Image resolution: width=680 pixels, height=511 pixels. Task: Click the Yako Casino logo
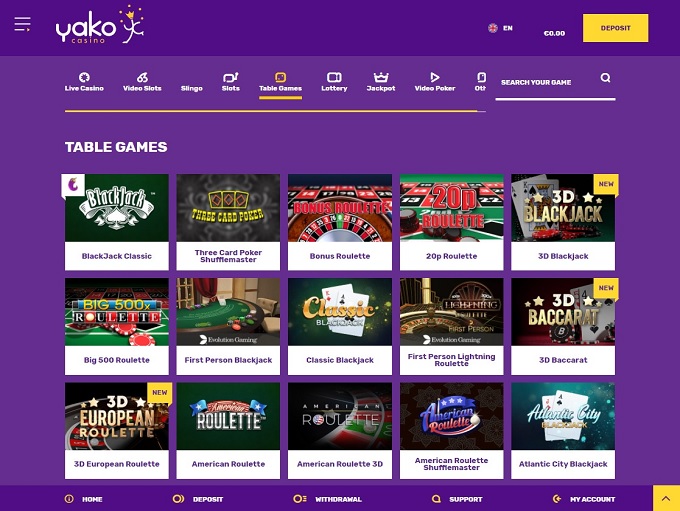pyautogui.click(x=100, y=25)
